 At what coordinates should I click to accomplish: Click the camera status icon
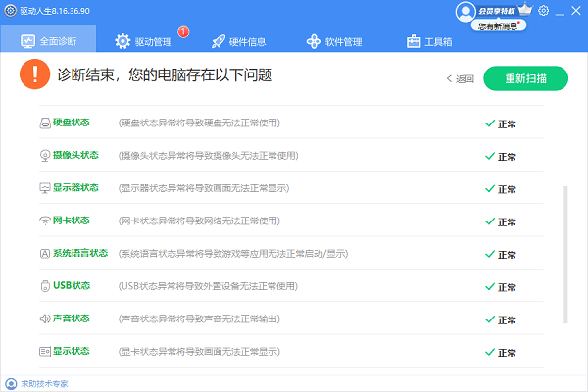pyautogui.click(x=45, y=156)
